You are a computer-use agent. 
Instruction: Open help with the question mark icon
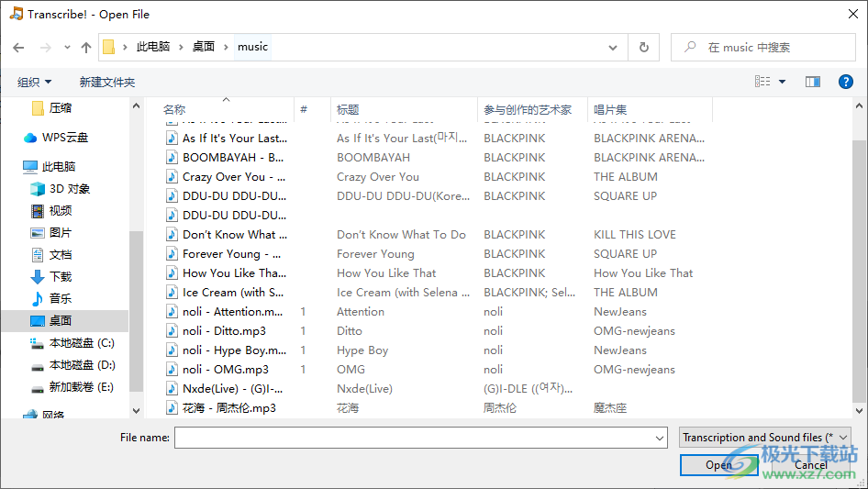[845, 82]
